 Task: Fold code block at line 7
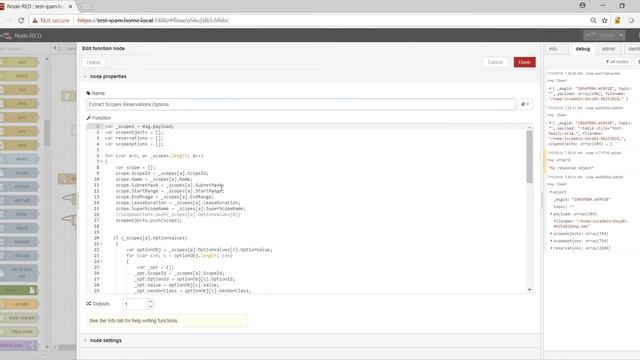tap(102, 162)
